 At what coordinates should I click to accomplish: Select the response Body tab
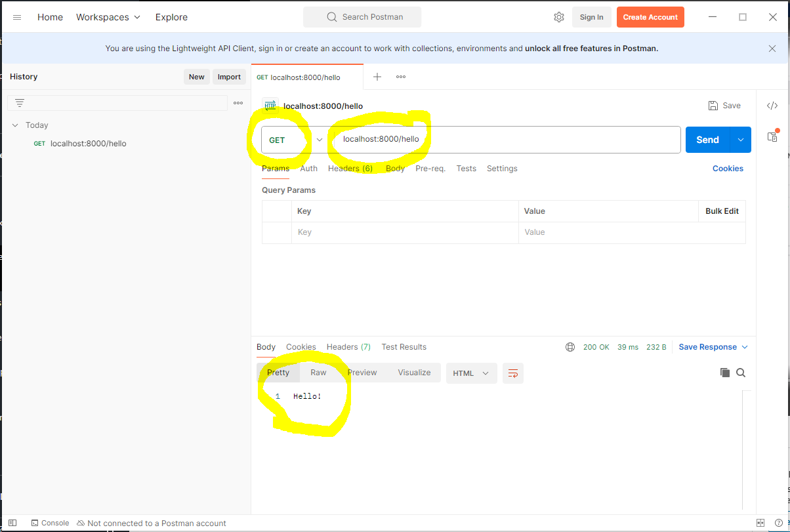click(266, 347)
